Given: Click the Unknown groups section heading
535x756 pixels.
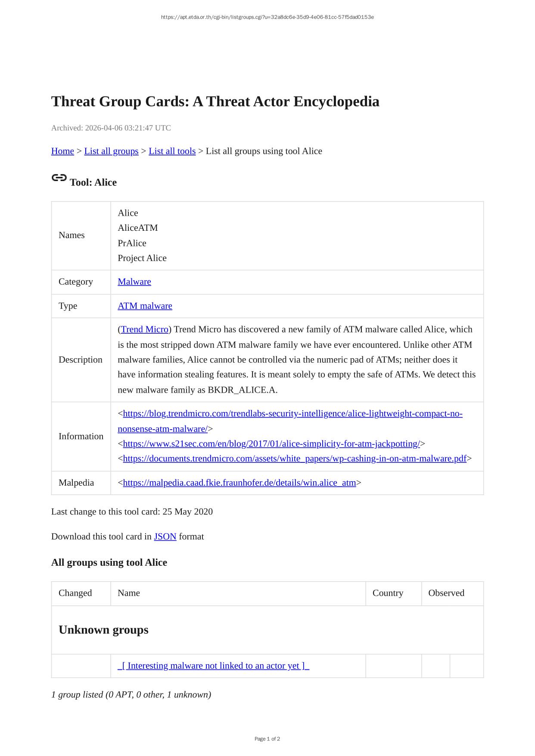Looking at the screenshot, I should pyautogui.click(x=103, y=630).
